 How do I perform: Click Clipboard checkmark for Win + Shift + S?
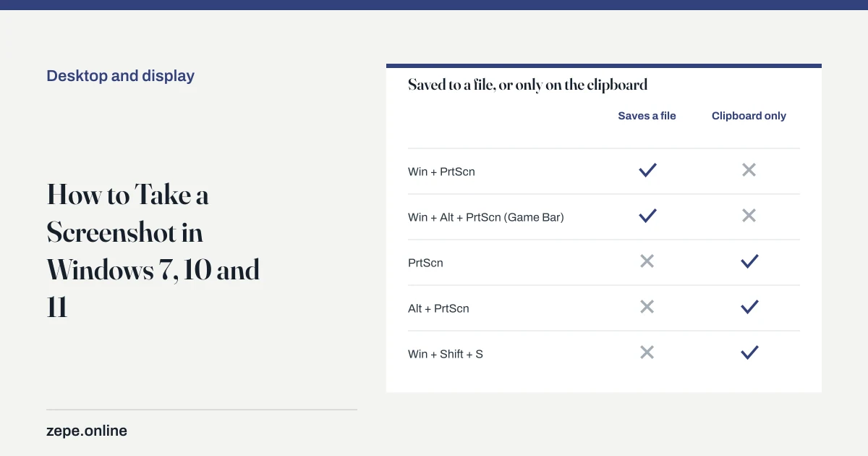click(749, 352)
